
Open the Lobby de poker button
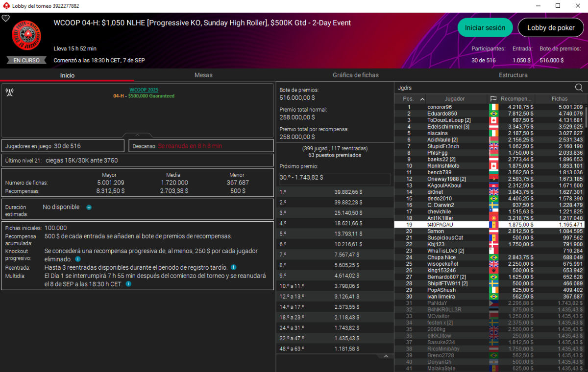tap(551, 28)
